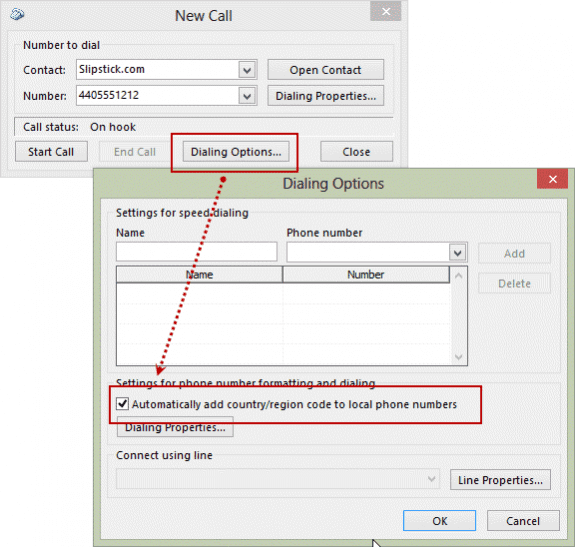This screenshot has height=547, width=575.
Task: Click the speed dial list scroll up arrow
Action: (x=458, y=276)
